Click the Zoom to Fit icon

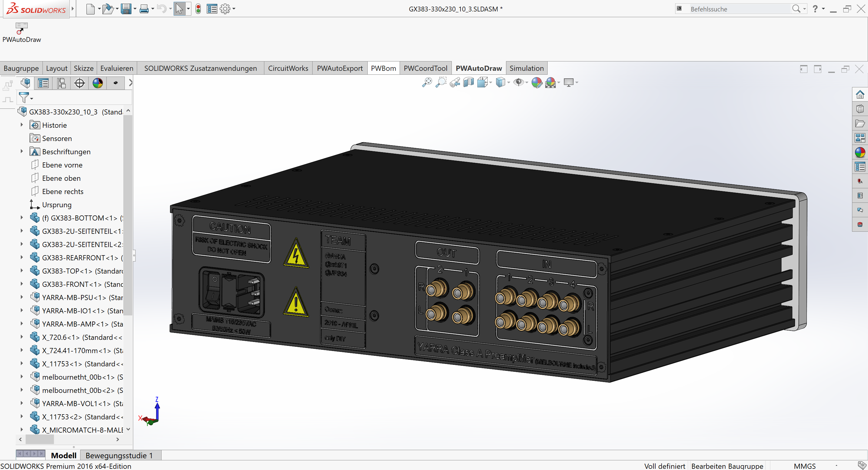pyautogui.click(x=427, y=82)
